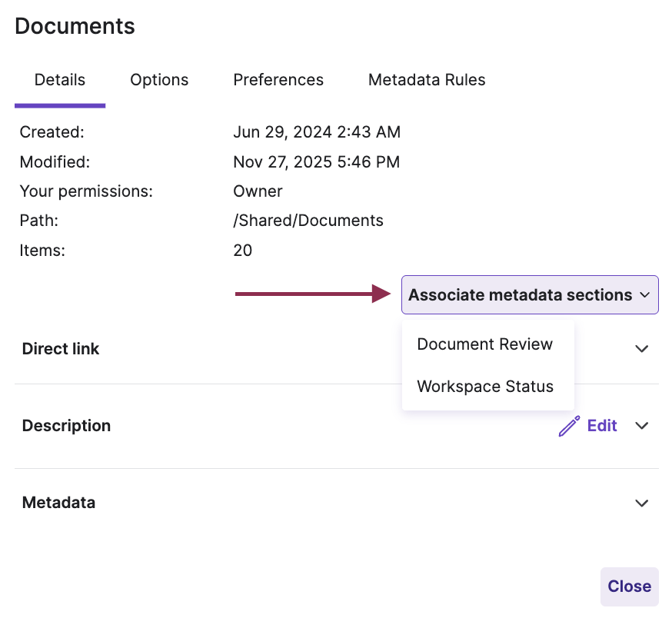The height and width of the screenshot is (618, 672).
Task: Select Workspace Status from the dropdown
Action: [x=485, y=387]
